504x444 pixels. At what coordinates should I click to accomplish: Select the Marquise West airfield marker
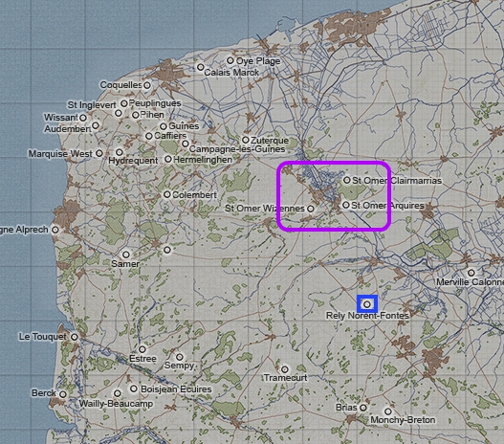(x=99, y=153)
